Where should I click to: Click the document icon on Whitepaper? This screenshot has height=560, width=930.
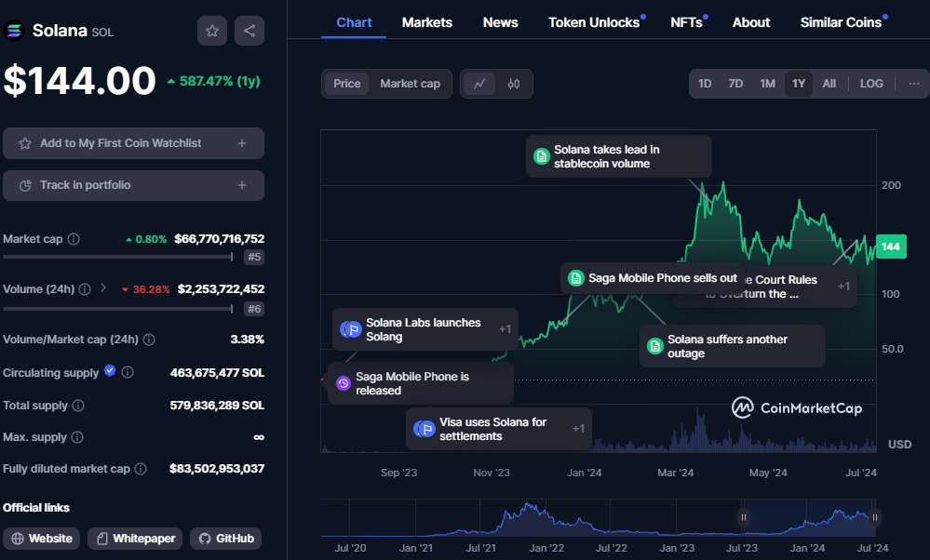[102, 539]
